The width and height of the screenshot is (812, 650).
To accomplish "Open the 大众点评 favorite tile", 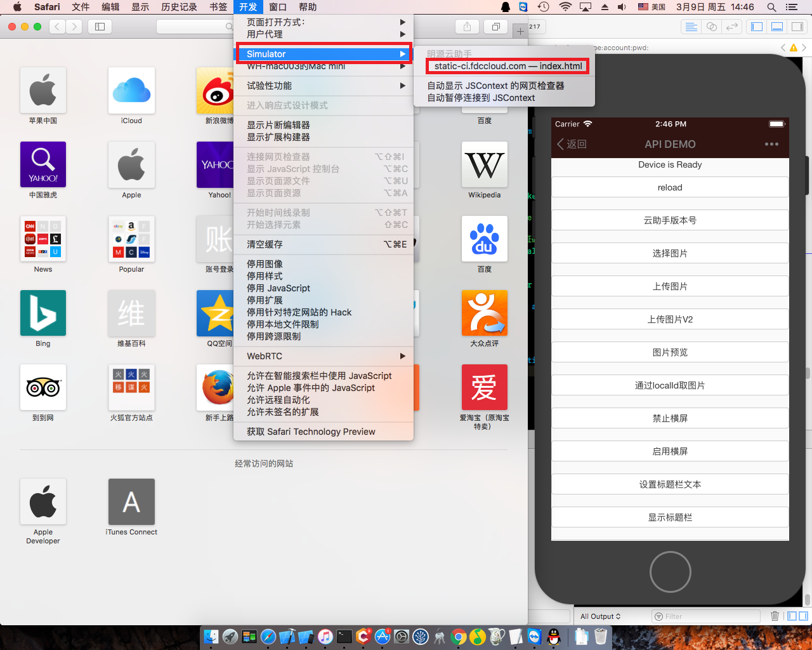I will coord(485,313).
